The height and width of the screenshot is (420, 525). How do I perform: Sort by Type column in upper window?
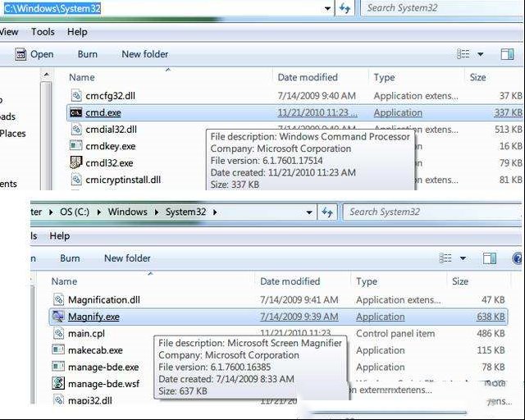(384, 77)
